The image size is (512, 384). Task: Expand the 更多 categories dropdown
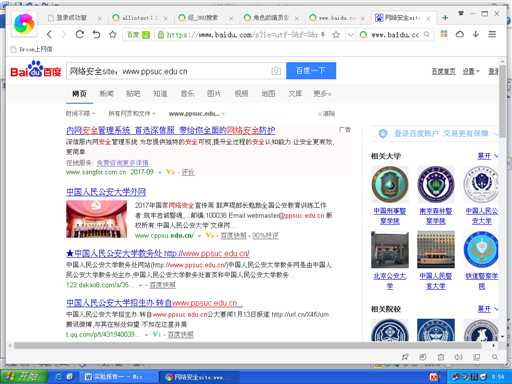(x=322, y=94)
